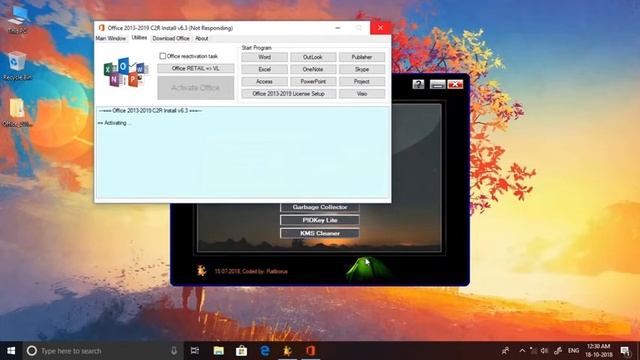Open This PC desktop icon
Image resolution: width=640 pixels, height=360 pixels.
pos(17,20)
